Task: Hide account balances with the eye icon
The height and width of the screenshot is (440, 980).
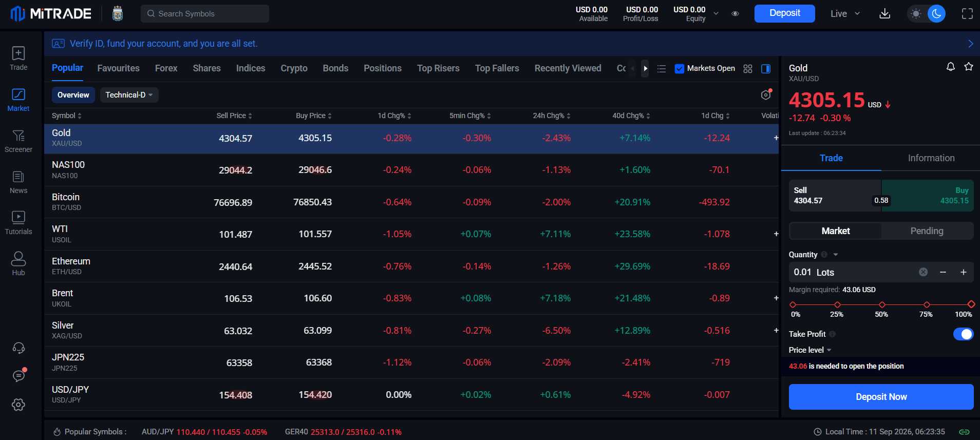Action: (x=735, y=14)
